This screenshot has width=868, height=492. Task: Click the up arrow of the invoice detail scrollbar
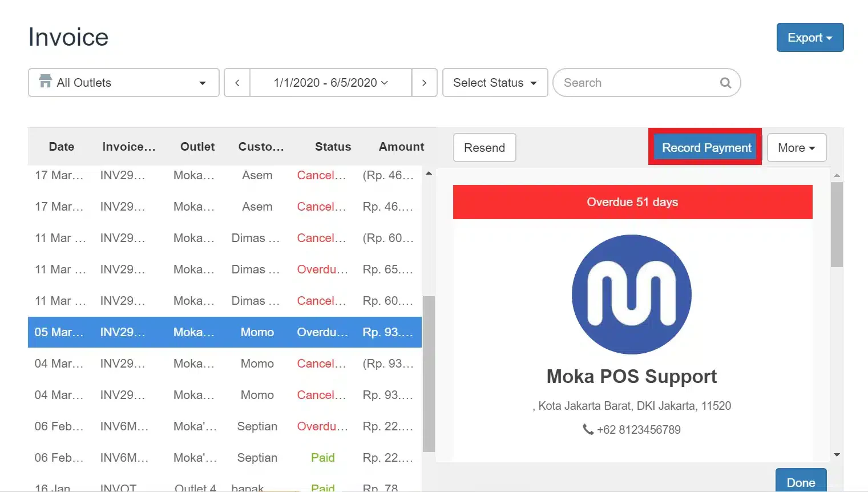(x=837, y=175)
